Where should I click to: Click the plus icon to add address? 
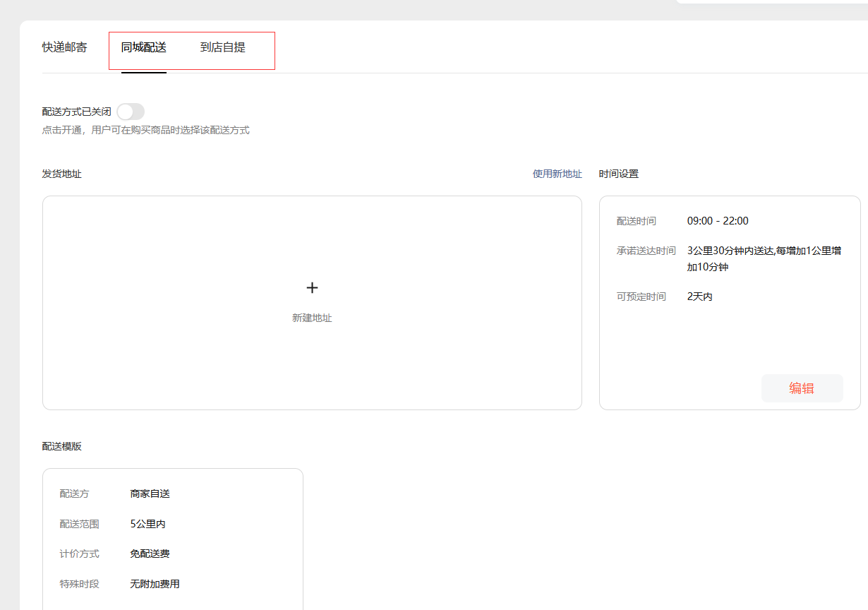coord(312,288)
